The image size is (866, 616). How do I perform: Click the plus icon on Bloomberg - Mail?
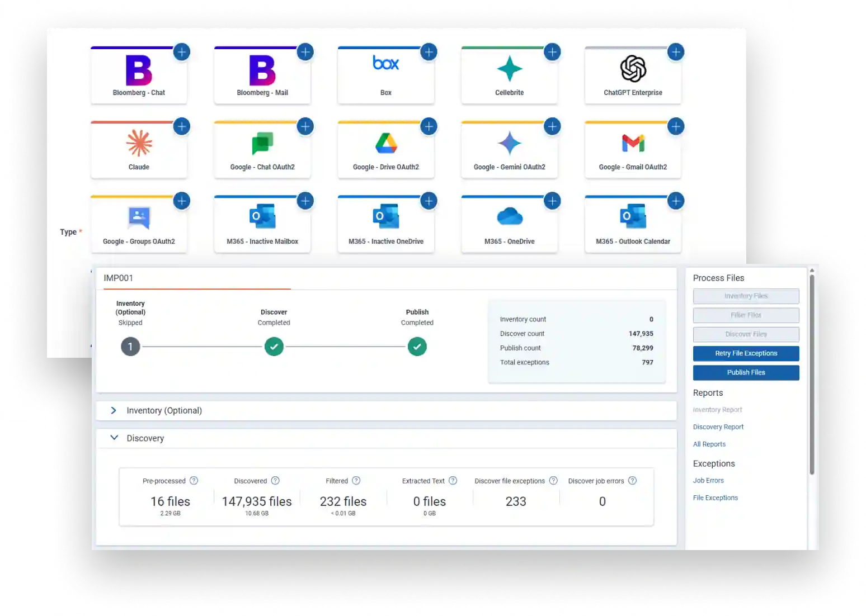(x=305, y=52)
